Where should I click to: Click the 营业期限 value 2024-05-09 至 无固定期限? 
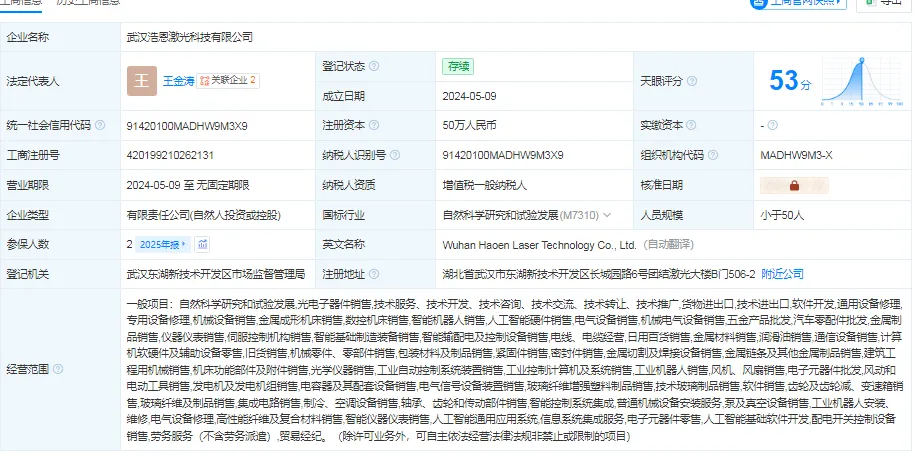tap(188, 186)
